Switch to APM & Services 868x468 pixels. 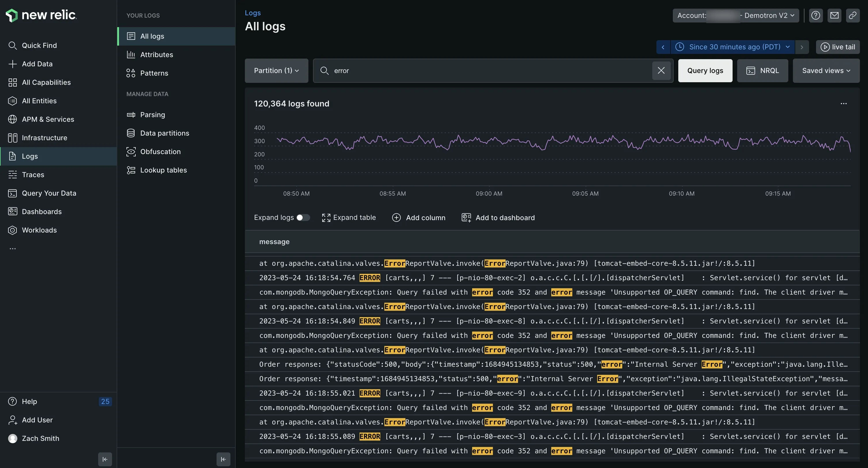point(48,119)
